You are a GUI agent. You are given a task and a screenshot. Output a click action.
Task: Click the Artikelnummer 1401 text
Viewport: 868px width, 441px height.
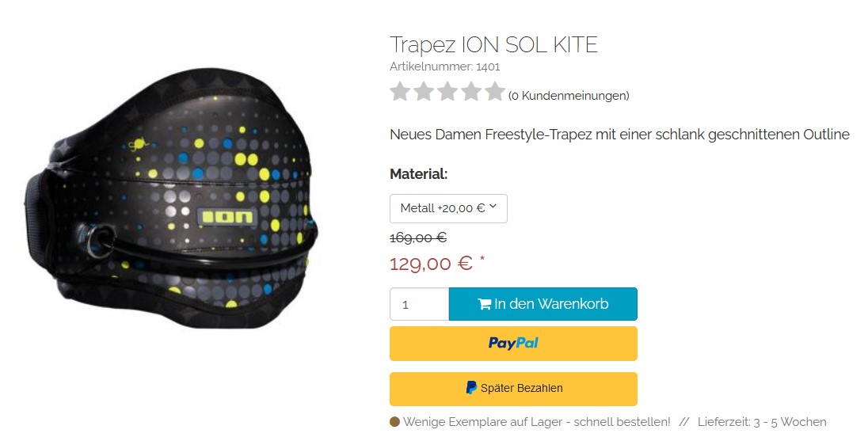click(x=444, y=67)
